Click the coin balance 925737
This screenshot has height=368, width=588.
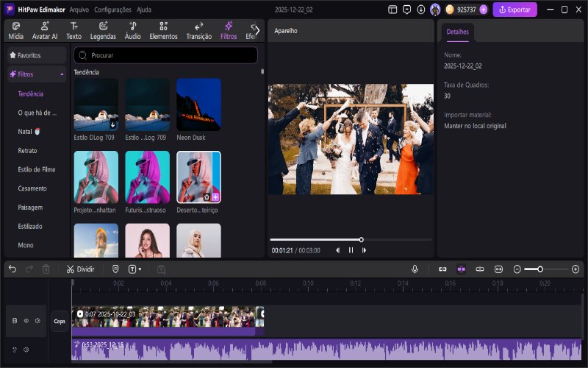pyautogui.click(x=467, y=10)
